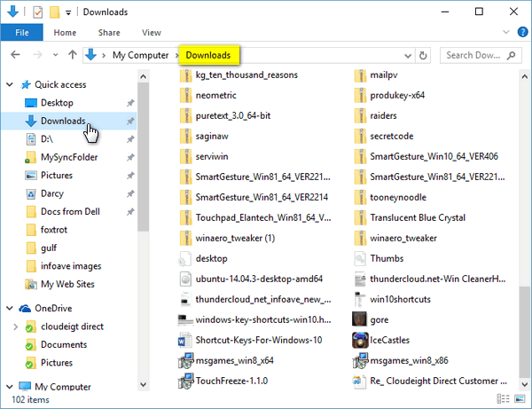Select the tooneynoodle file name
The height and width of the screenshot is (409, 532).
(x=398, y=198)
